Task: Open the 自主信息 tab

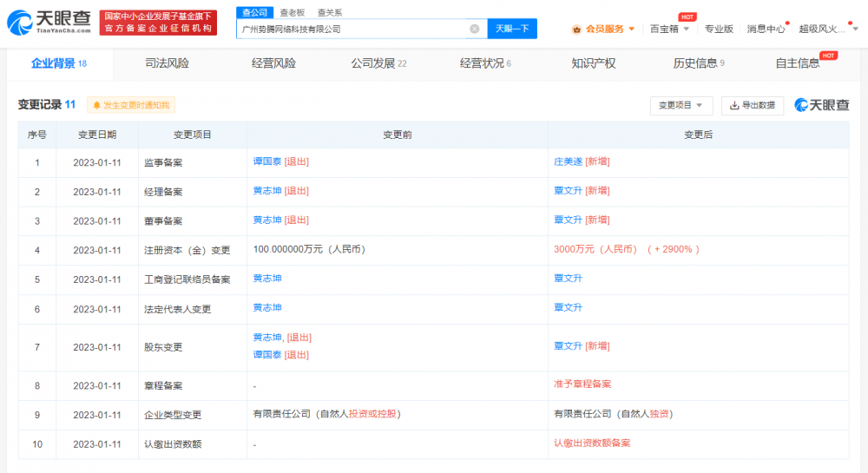Action: pos(798,63)
